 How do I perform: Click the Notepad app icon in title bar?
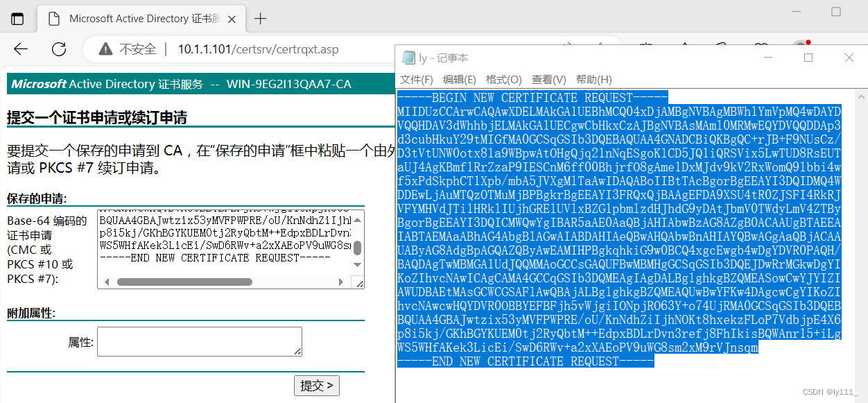(x=407, y=58)
